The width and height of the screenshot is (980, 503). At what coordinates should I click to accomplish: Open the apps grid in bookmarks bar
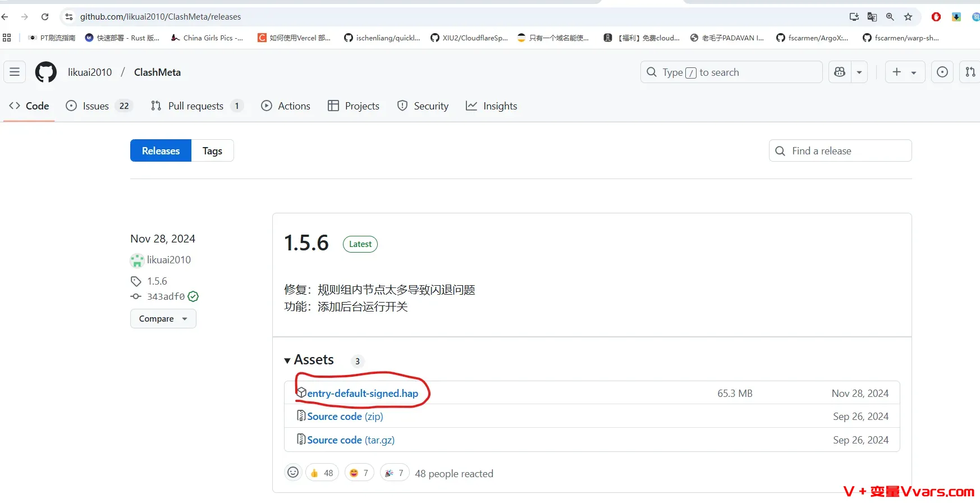(7, 38)
